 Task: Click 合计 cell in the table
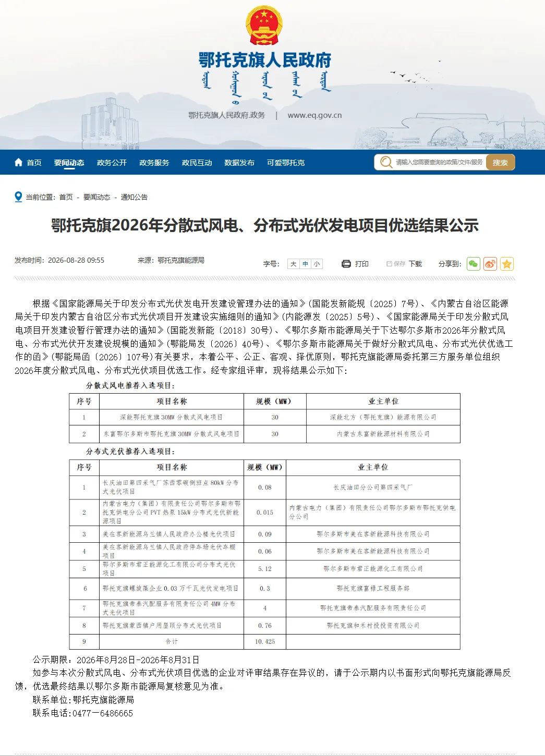(172, 642)
